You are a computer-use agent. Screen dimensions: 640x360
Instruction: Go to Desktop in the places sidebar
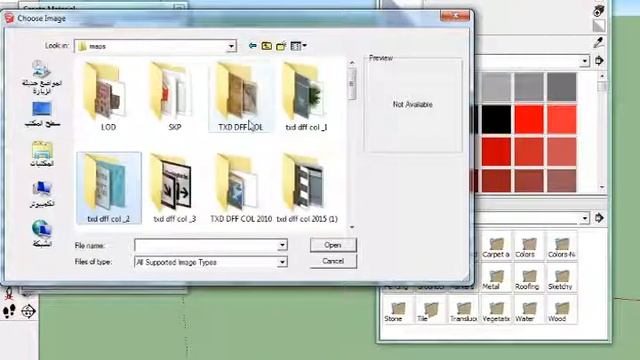pos(42,114)
